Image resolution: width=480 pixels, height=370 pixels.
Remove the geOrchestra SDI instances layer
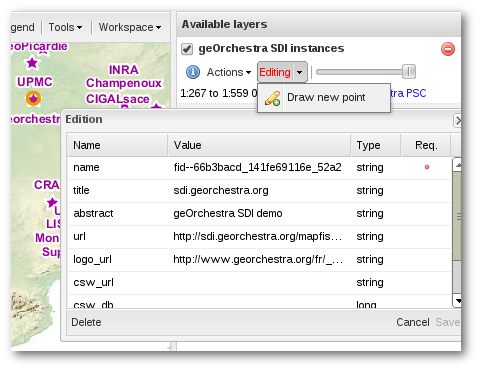point(448,49)
